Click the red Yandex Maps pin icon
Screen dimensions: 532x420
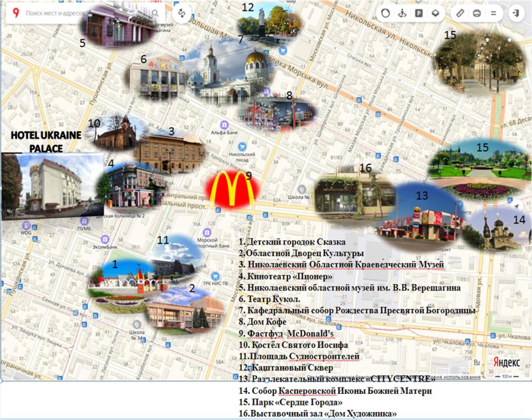pos(16,13)
